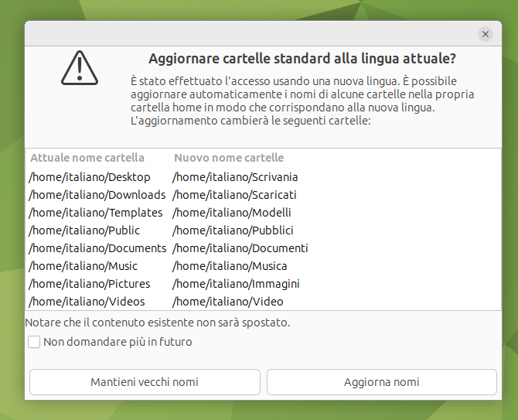
Task: Select the /home/italiano/Templates row
Action: pos(264,213)
